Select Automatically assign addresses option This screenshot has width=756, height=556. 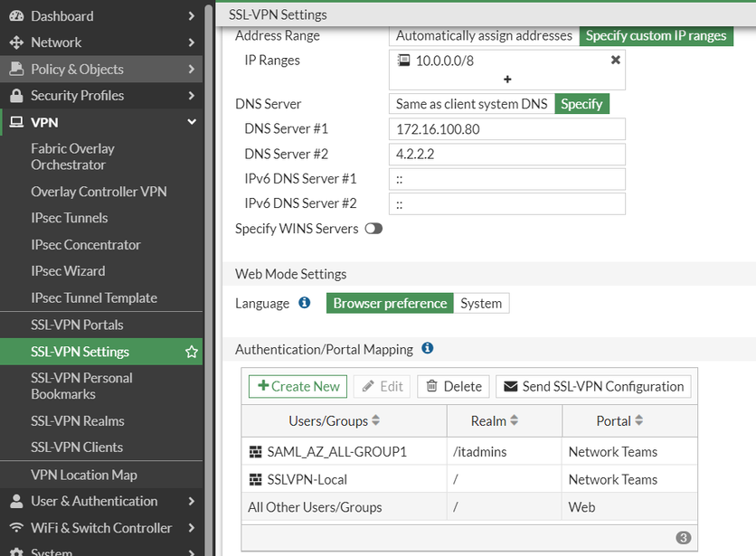(x=484, y=35)
